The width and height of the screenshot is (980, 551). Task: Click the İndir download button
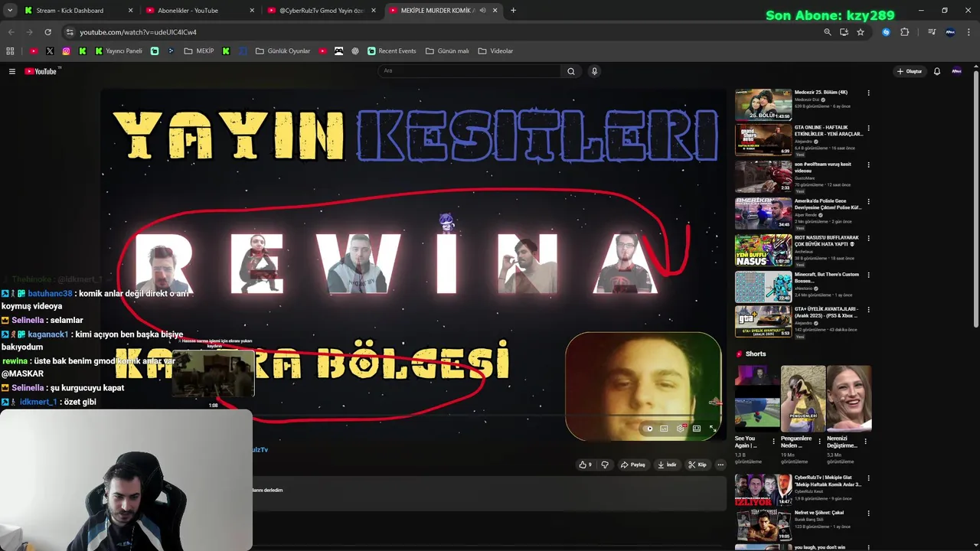click(667, 465)
